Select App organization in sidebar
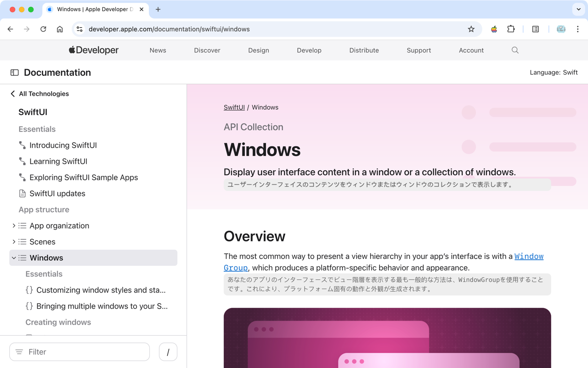 [x=59, y=226]
